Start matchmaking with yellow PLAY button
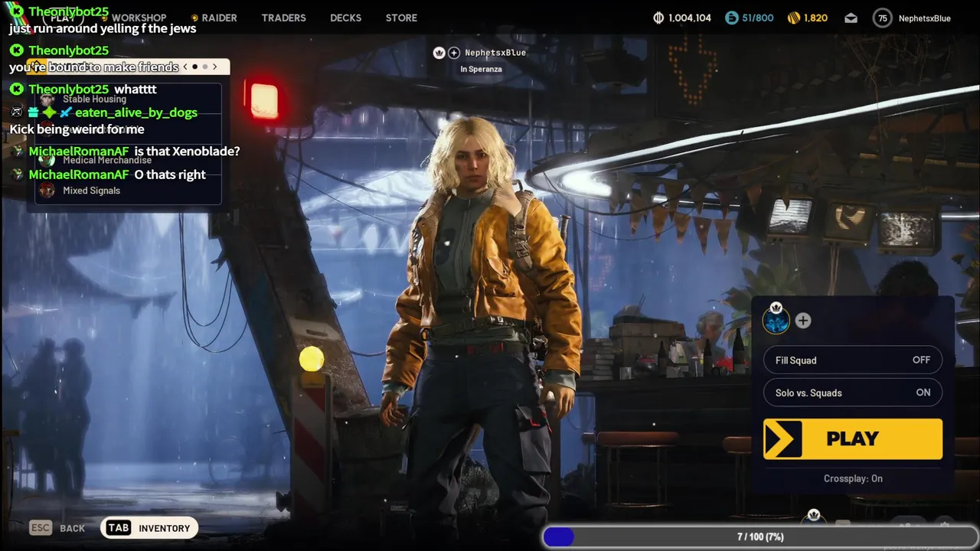This screenshot has height=551, width=980. [x=853, y=439]
